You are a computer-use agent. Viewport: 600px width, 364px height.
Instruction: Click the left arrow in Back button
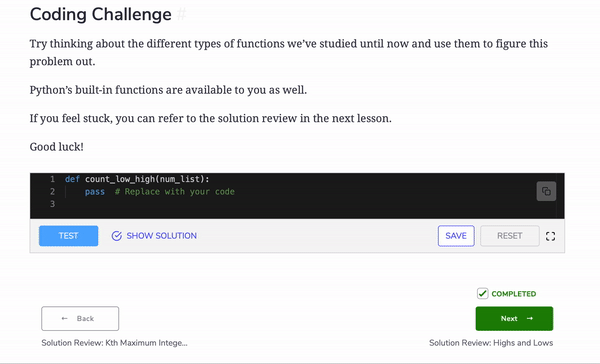(65, 318)
